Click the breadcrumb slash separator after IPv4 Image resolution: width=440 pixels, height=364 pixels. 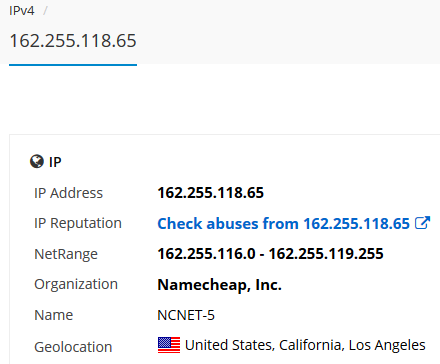click(45, 11)
